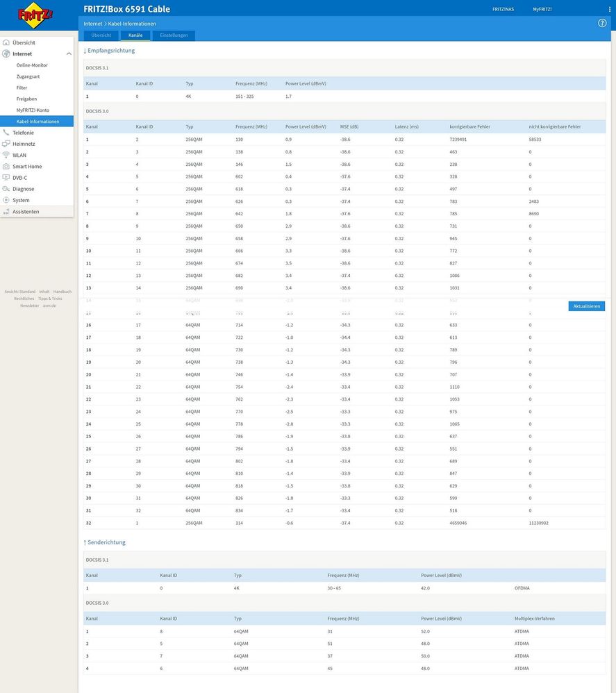
Task: Click the Heimnetz network icon
Action: coord(6,144)
